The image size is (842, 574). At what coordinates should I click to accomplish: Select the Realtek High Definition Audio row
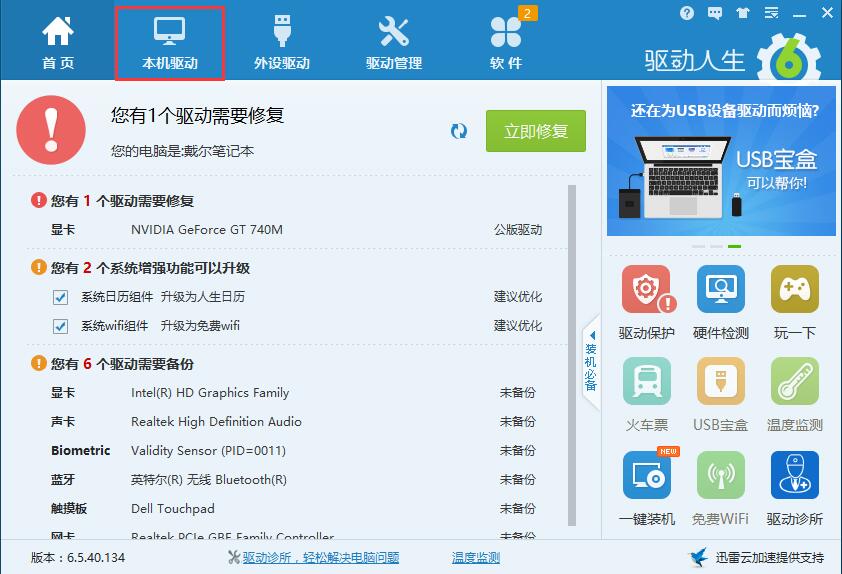294,422
